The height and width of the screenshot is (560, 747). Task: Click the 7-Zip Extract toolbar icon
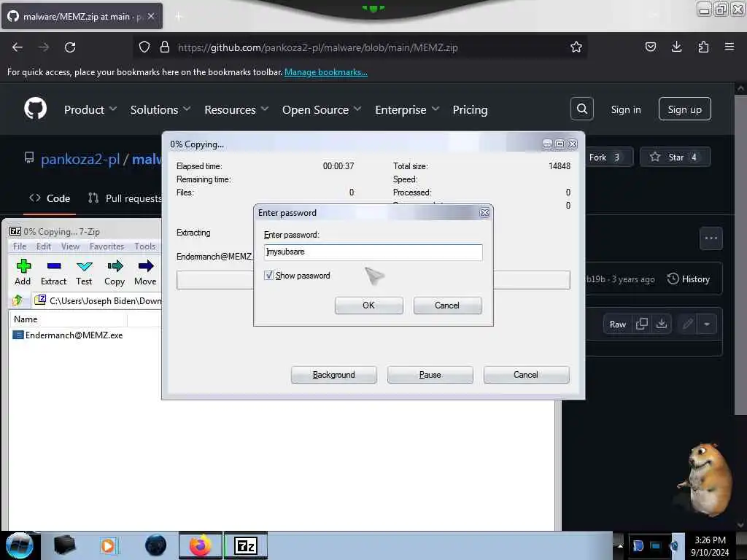coord(53,272)
